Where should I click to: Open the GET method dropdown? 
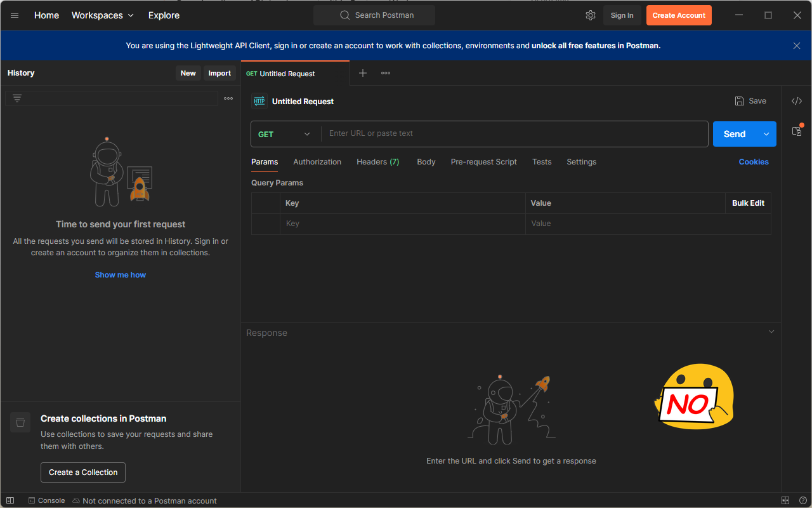[285, 134]
